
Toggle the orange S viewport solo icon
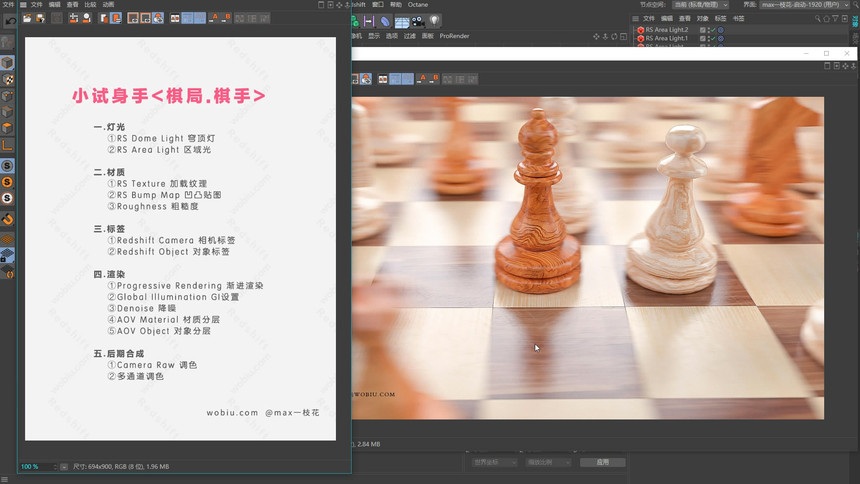(7, 182)
